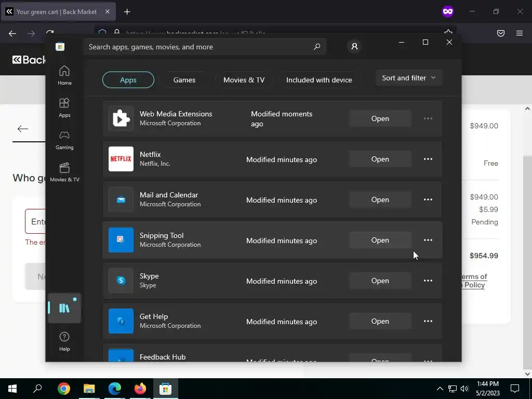Launch Microsoft Edge from the taskbar
The width and height of the screenshot is (532, 399).
click(x=115, y=389)
